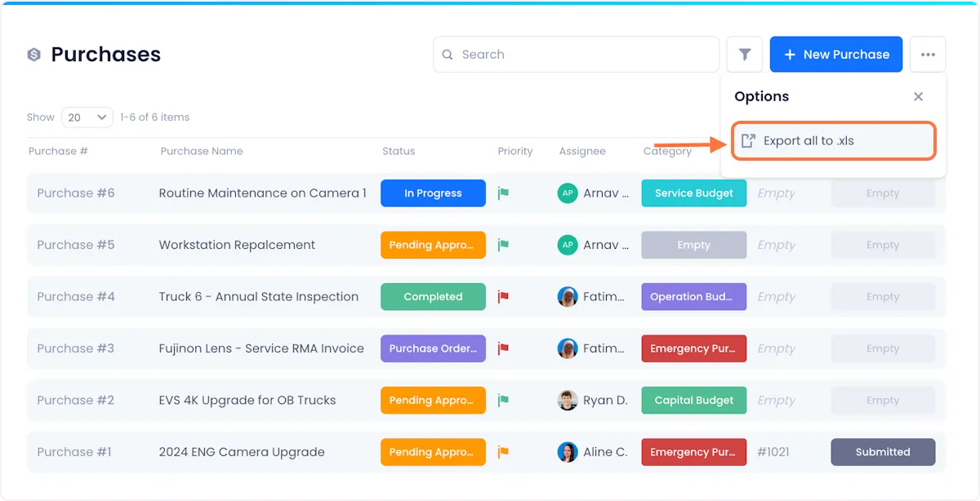Click red priority flag for Purchase #3
Viewport: 980px width, 501px height.
(504, 348)
